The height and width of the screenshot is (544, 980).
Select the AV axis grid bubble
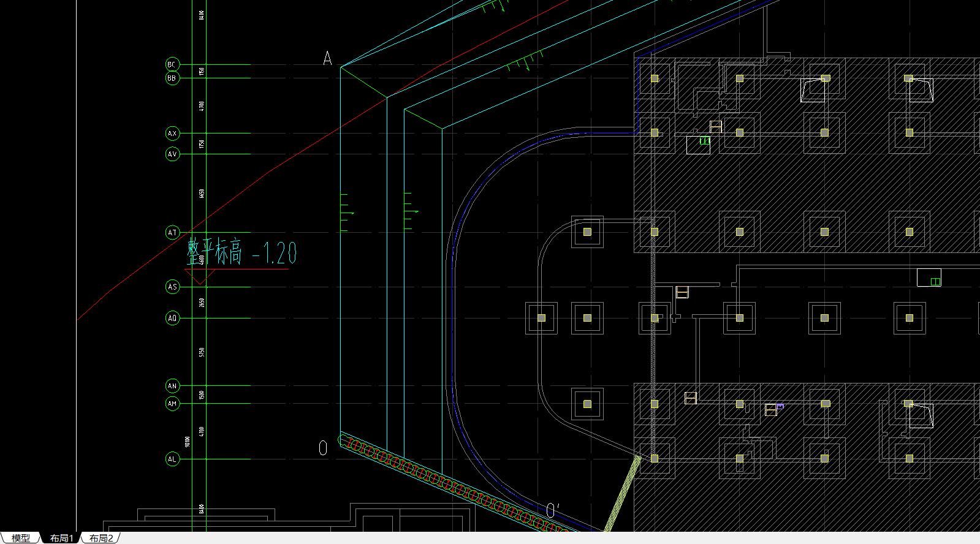pyautogui.click(x=172, y=154)
